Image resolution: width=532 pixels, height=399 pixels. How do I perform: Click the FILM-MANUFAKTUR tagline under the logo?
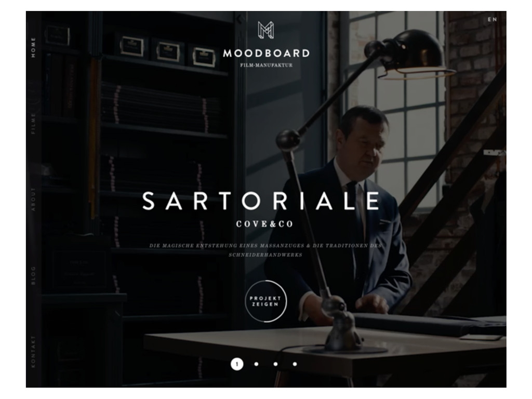pyautogui.click(x=267, y=65)
